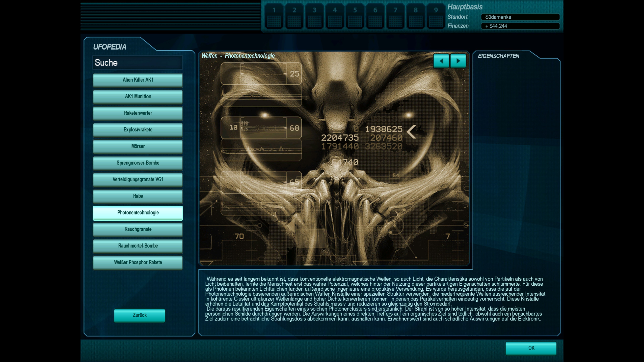Click the Zurück button
This screenshot has height=362, width=644.
140,315
